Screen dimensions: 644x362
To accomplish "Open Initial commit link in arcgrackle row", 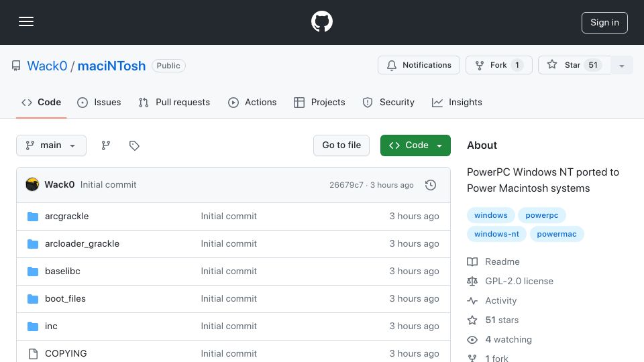I will click(x=229, y=217).
